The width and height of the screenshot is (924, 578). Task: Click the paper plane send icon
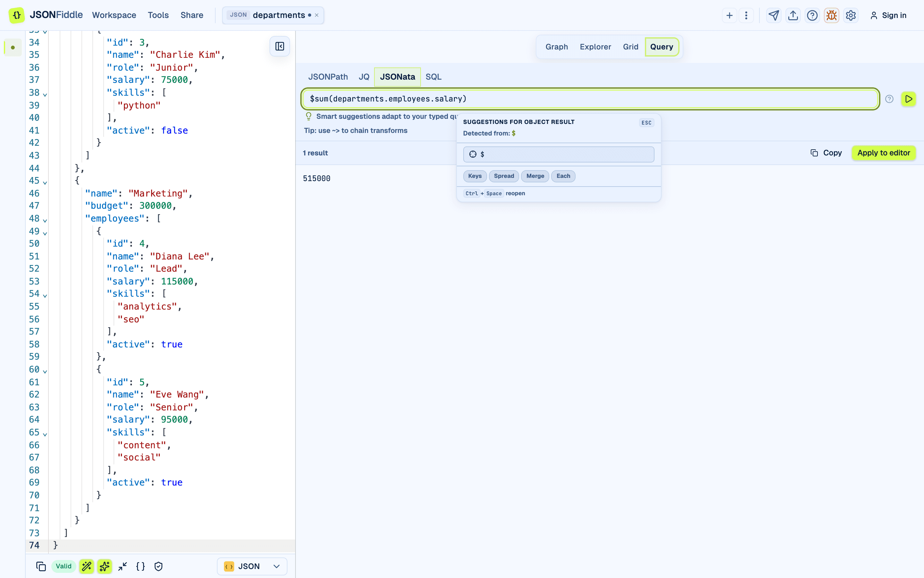coord(774,15)
